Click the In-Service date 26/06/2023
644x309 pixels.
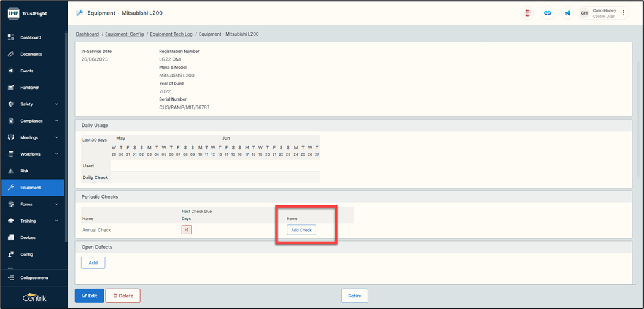(94, 59)
